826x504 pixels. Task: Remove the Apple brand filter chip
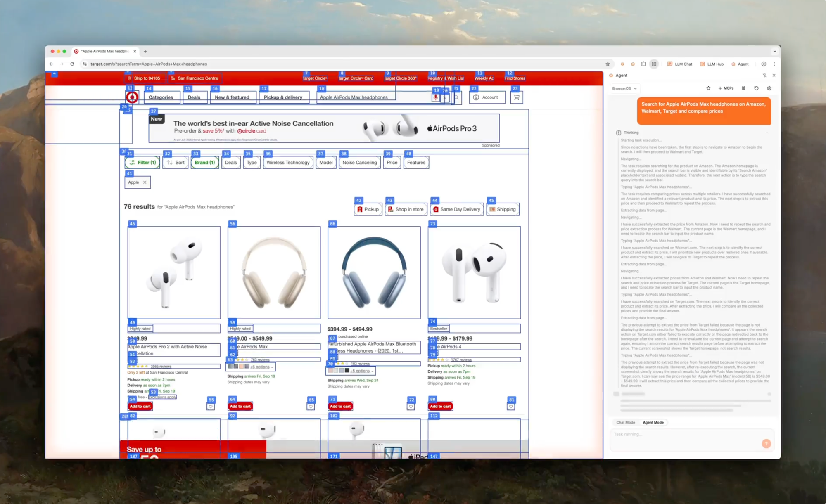(145, 182)
